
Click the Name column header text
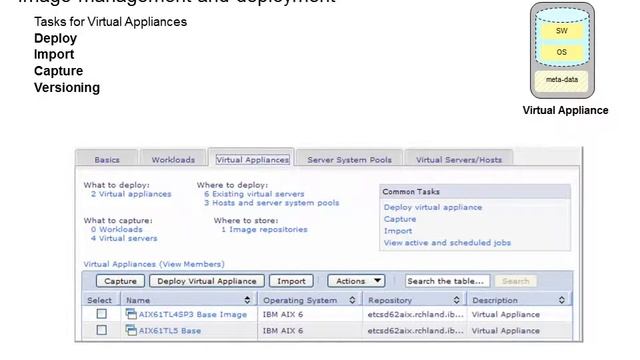pos(138,300)
